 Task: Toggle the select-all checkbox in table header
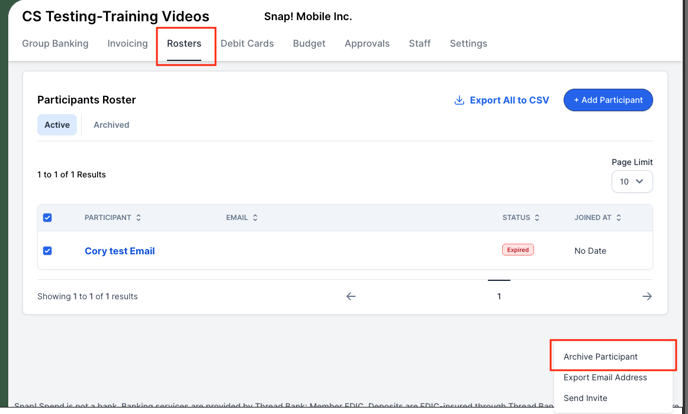click(x=47, y=218)
